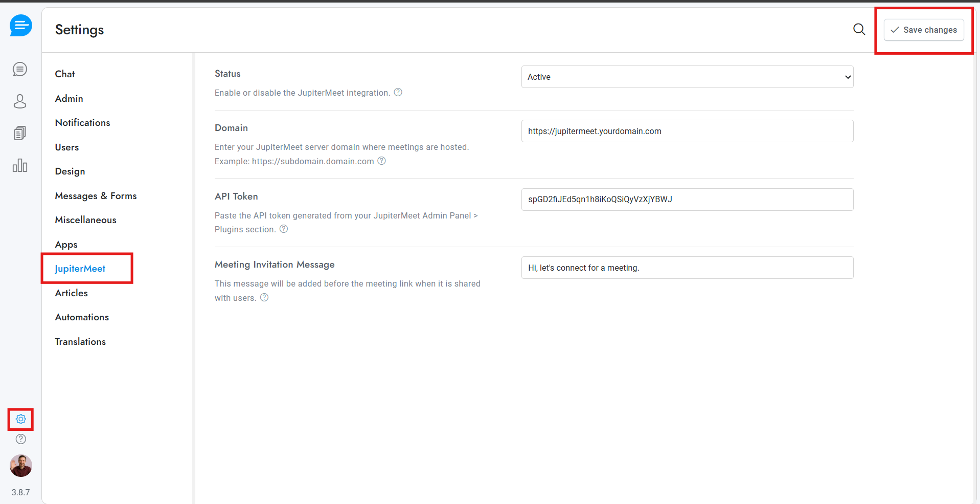Open the admin profile avatar

(x=21, y=466)
